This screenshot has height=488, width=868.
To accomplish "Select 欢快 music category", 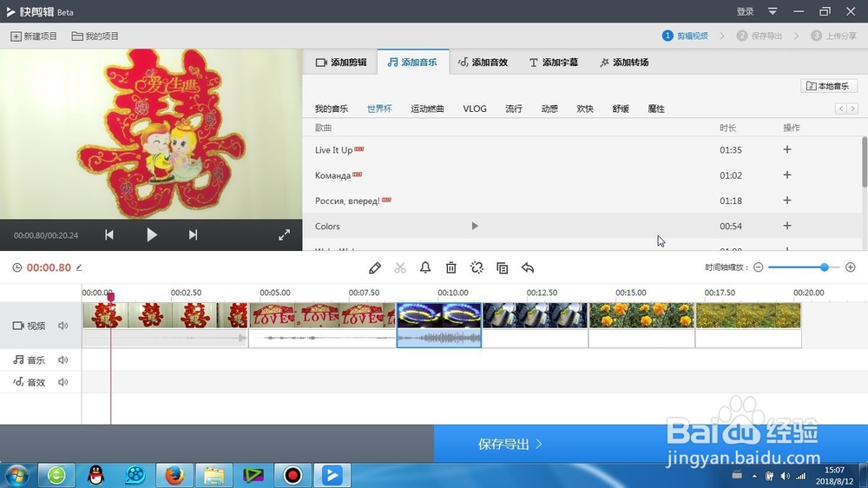I will tap(585, 109).
